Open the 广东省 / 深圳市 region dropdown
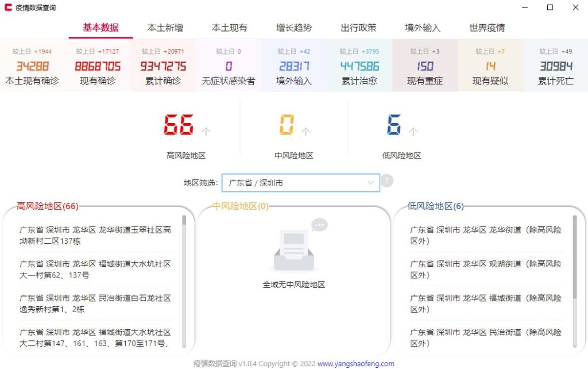This screenshot has width=588, height=369. [301, 183]
